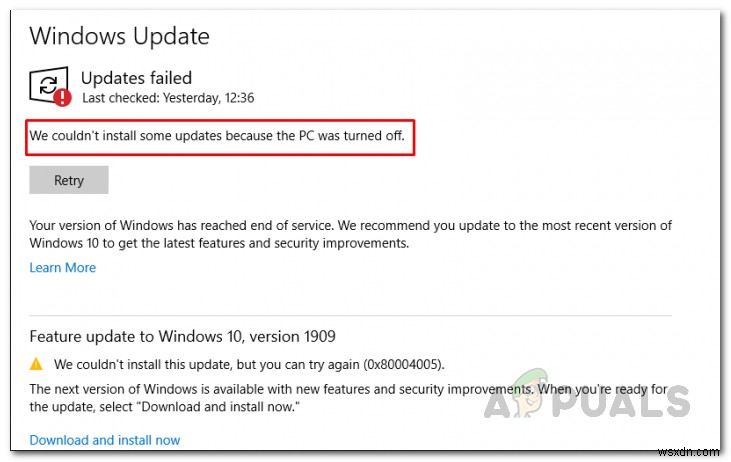Click the update status sync icon

click(x=48, y=84)
